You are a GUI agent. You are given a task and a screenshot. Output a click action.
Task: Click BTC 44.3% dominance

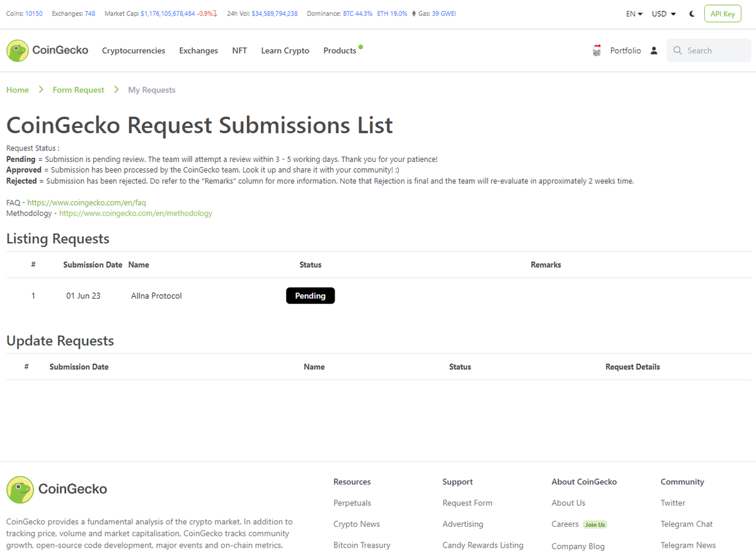point(358,14)
